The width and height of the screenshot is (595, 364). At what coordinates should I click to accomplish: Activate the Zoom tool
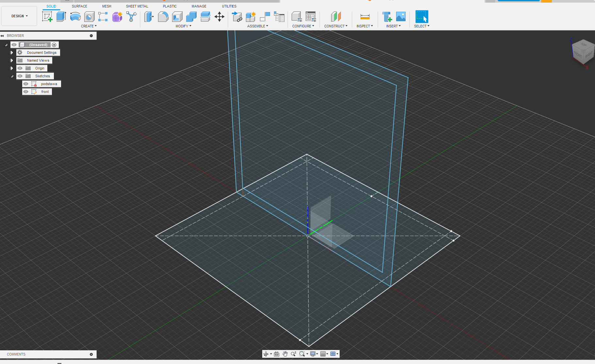[x=294, y=354]
